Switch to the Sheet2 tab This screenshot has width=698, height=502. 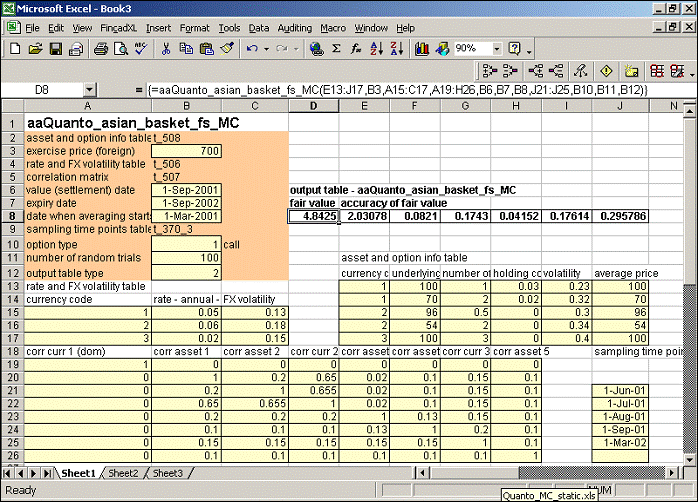pos(123,473)
